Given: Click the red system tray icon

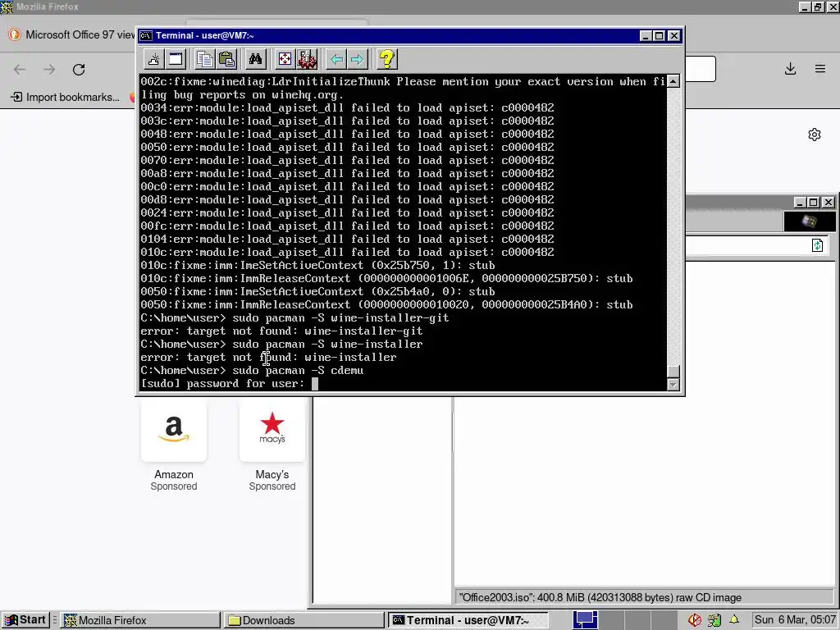Looking at the screenshot, I should (695, 620).
